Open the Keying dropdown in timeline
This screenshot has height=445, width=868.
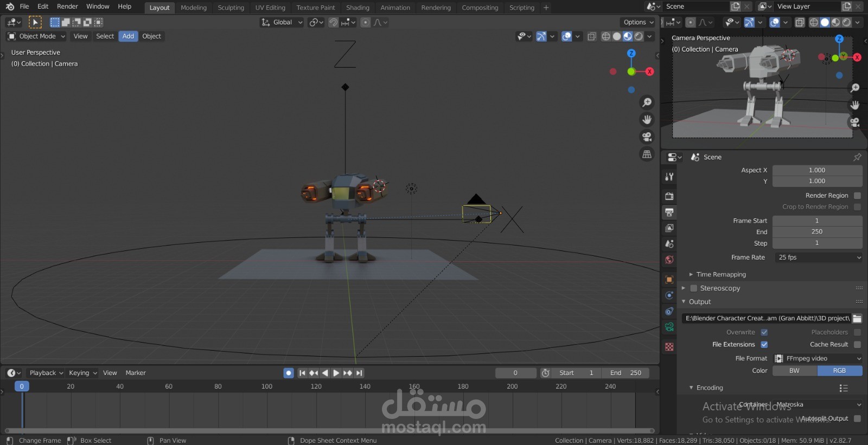pyautogui.click(x=82, y=373)
